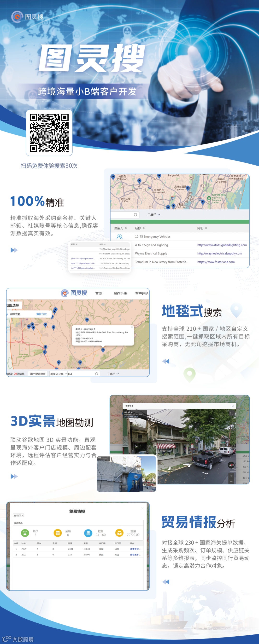Click the forward arrows under 3D实景
Viewport: 259px width, 644px height.
point(14,477)
